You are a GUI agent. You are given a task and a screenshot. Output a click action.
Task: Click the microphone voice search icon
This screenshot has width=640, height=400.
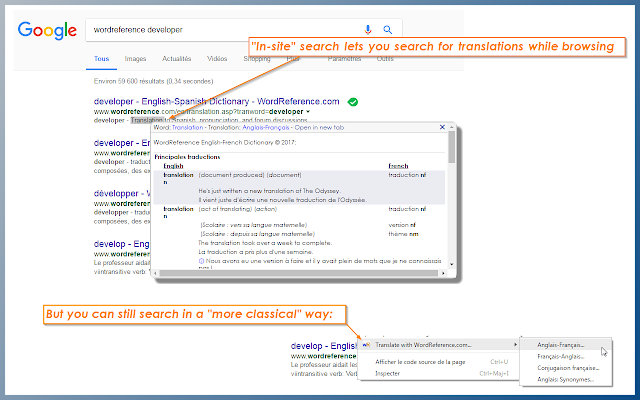[368, 29]
